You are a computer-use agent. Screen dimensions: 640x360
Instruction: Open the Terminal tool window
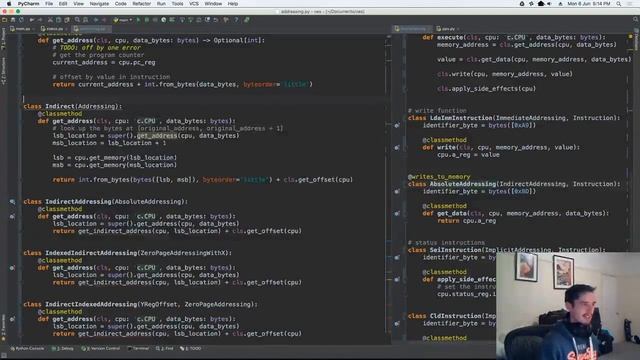138,349
